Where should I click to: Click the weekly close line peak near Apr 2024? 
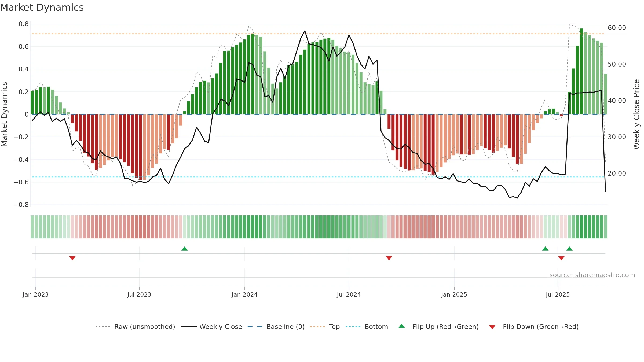(x=305, y=31)
